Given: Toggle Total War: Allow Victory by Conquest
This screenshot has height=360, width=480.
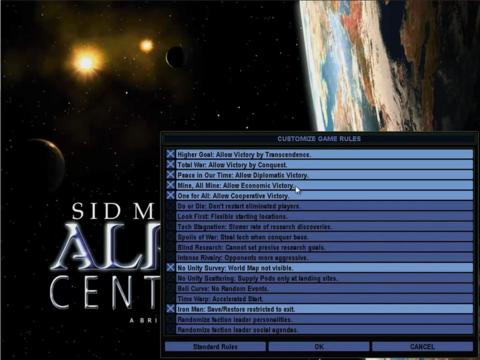Looking at the screenshot, I should tap(319, 165).
